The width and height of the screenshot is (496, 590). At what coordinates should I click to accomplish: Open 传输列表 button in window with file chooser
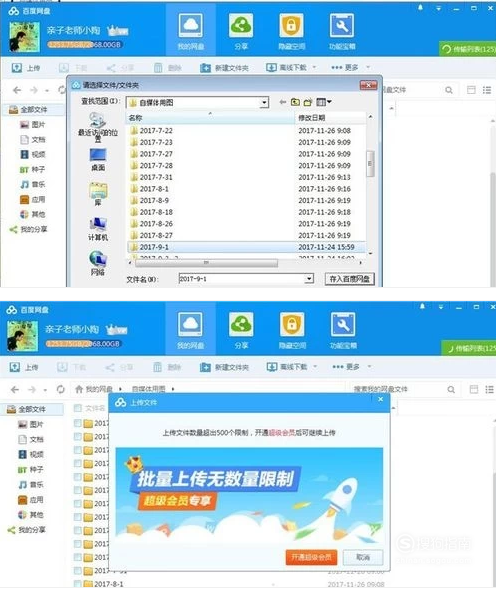pos(467,49)
